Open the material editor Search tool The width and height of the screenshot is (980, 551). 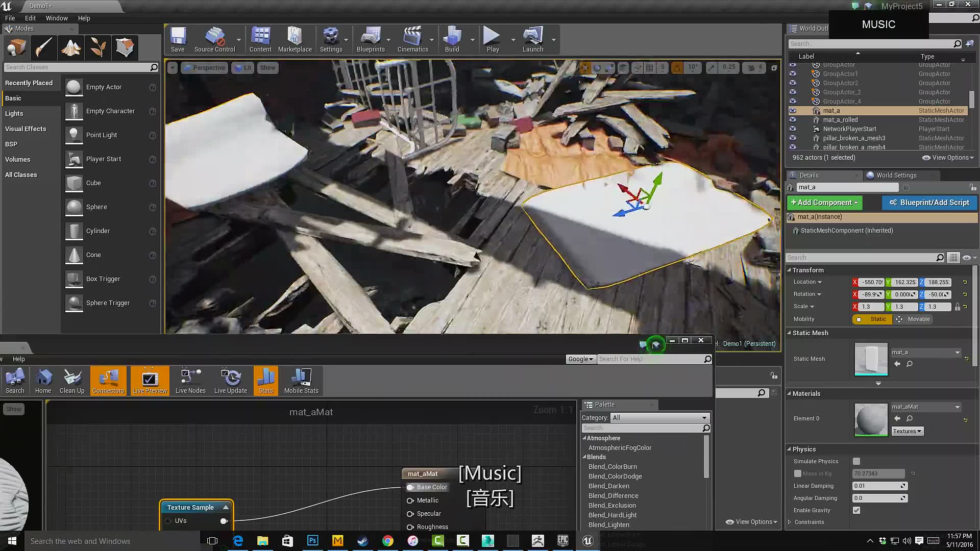pos(15,381)
